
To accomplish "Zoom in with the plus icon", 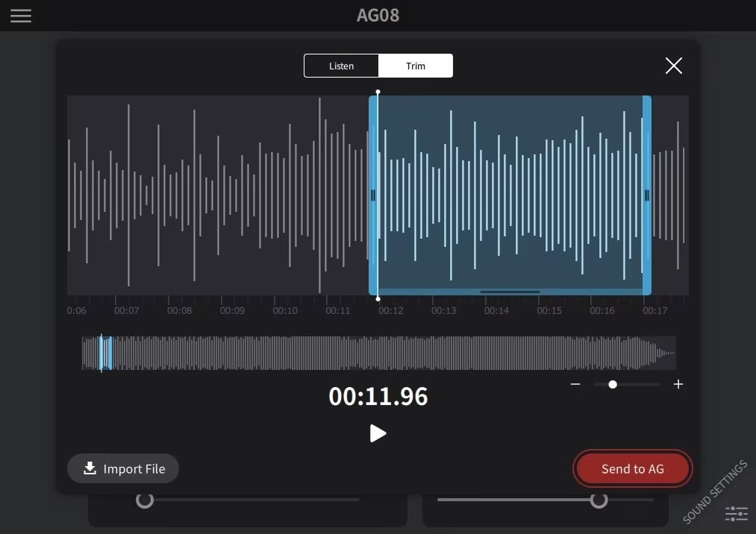I will (678, 384).
